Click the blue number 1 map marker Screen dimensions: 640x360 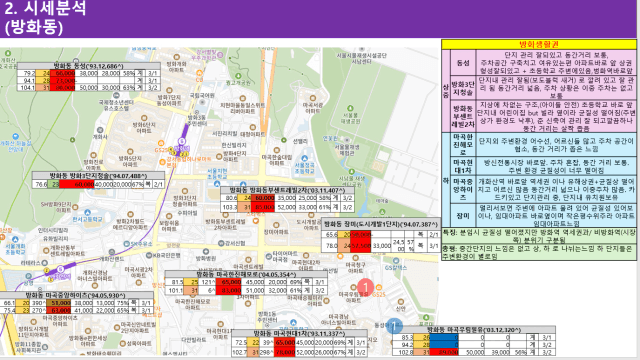click(x=394, y=326)
